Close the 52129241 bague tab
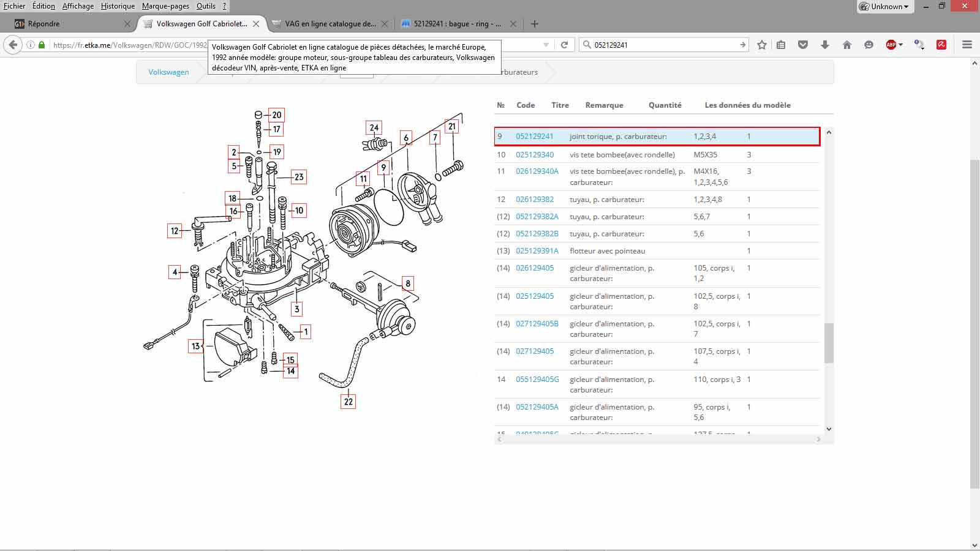980x551 pixels. (513, 24)
